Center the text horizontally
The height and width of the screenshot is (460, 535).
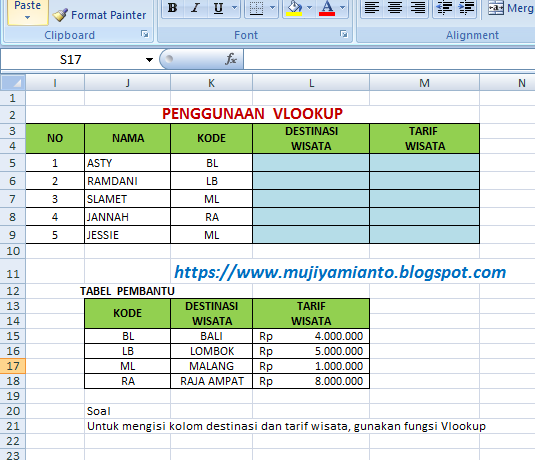395,8
